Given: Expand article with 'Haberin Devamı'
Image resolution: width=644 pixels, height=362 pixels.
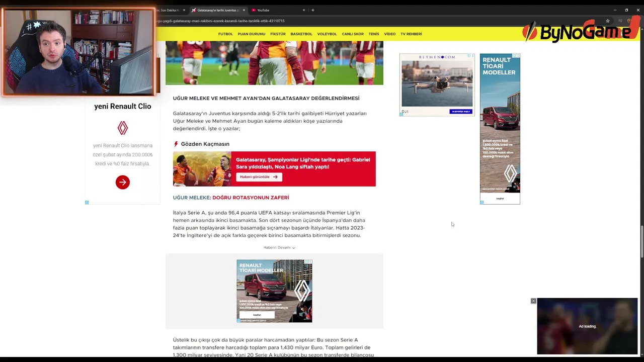Looking at the screenshot, I should (x=279, y=247).
